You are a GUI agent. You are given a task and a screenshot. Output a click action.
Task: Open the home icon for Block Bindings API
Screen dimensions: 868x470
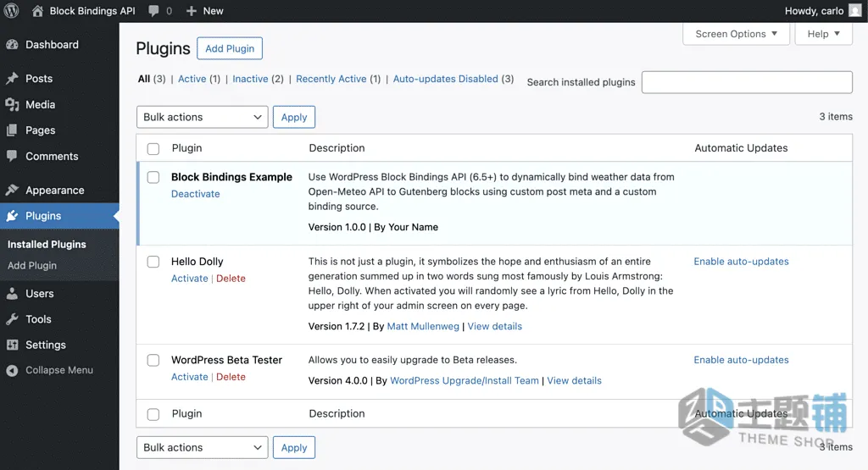pyautogui.click(x=37, y=10)
